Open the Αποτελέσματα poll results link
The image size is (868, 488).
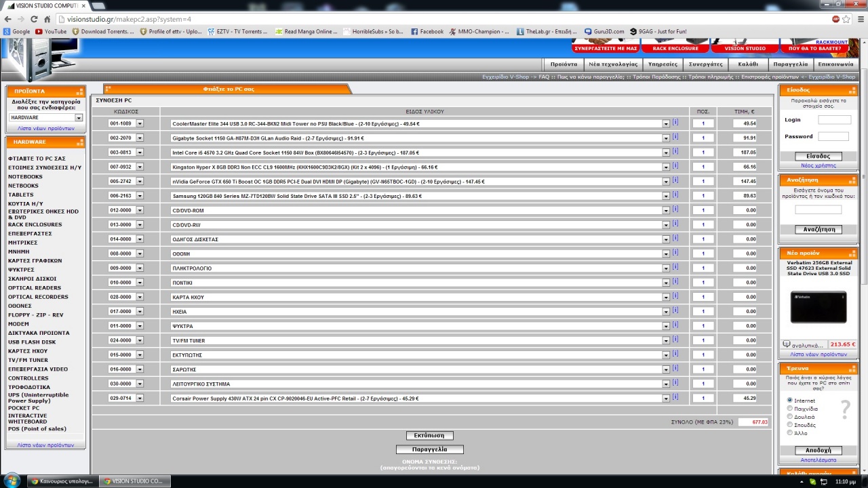[818, 460]
